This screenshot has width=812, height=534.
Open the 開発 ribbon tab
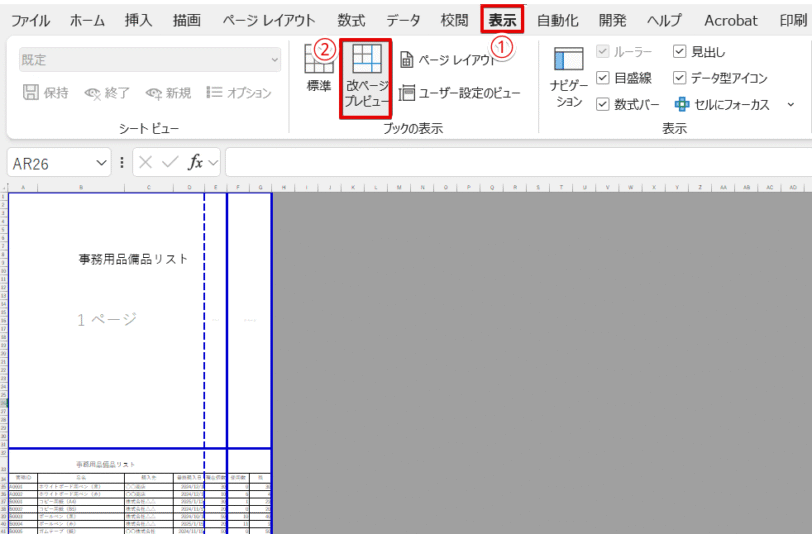[612, 21]
